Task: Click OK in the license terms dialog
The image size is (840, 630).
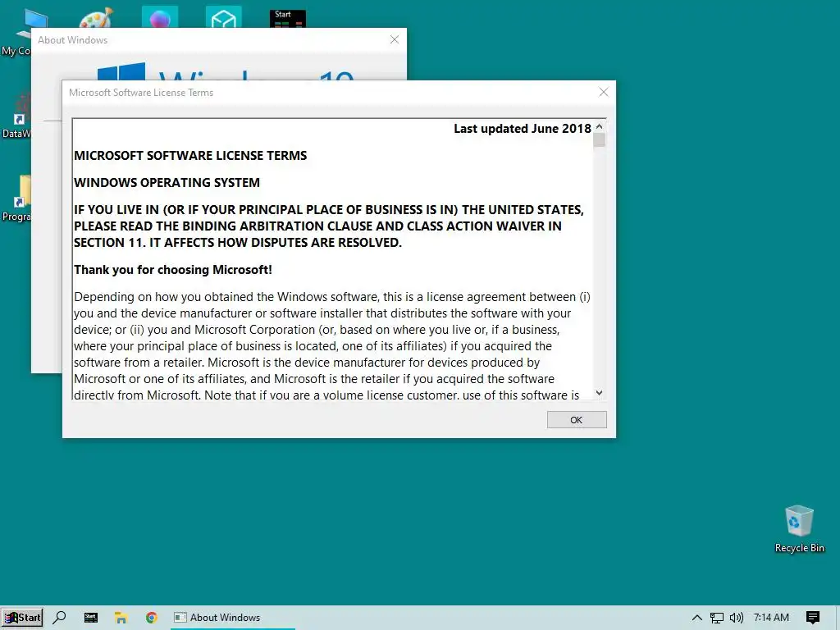Action: pyautogui.click(x=577, y=419)
